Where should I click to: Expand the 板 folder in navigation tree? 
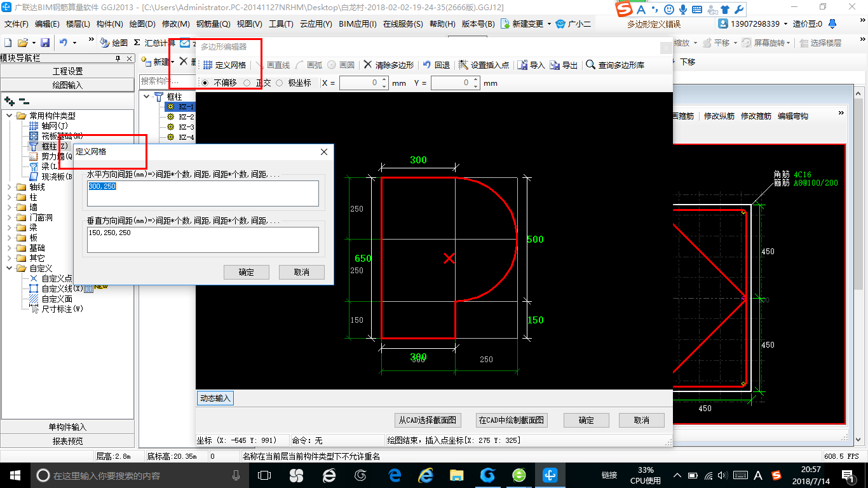(x=9, y=238)
